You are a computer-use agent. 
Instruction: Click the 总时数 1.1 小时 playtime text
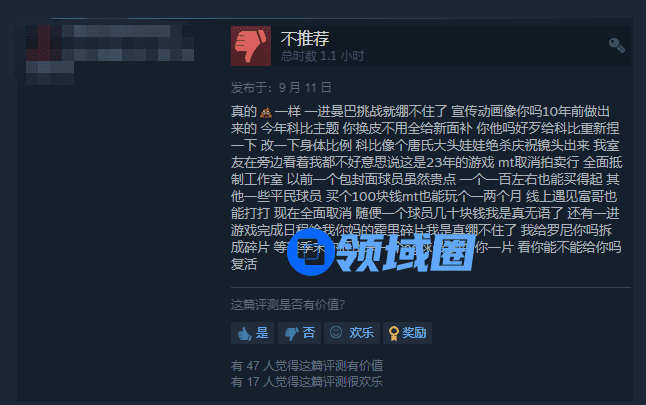323,56
